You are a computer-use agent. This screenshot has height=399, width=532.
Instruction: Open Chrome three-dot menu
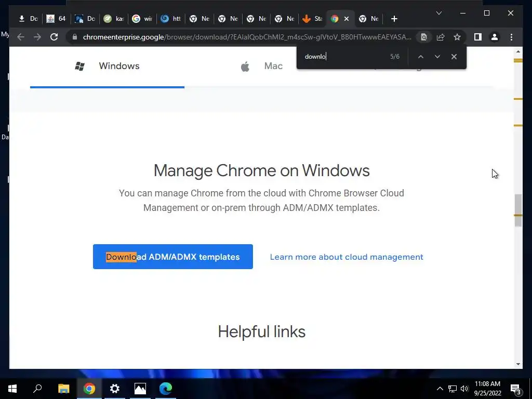[x=511, y=37]
